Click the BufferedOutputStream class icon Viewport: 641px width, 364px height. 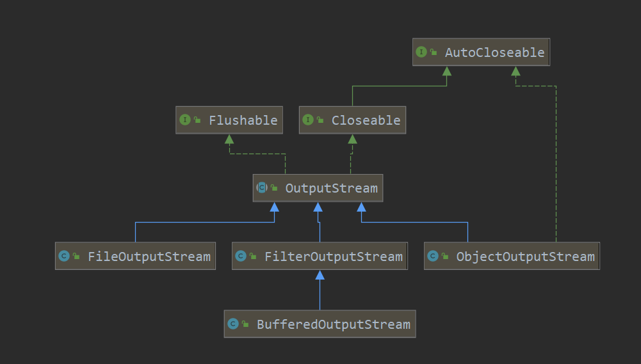(x=232, y=324)
